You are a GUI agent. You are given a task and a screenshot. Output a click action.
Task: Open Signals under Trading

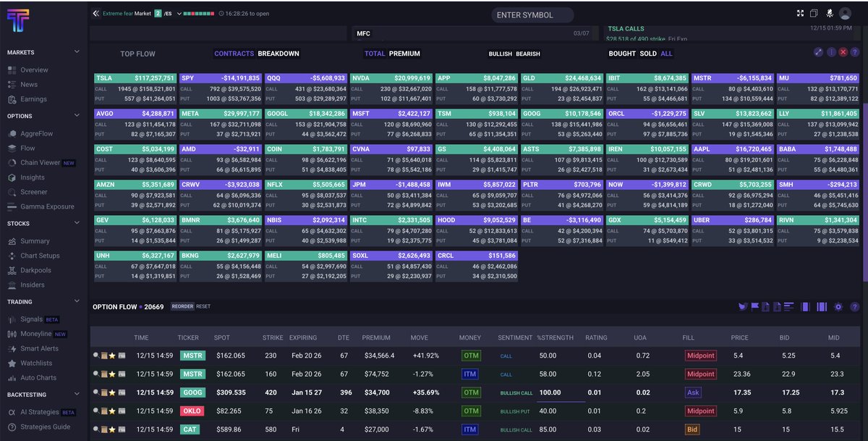[32, 319]
